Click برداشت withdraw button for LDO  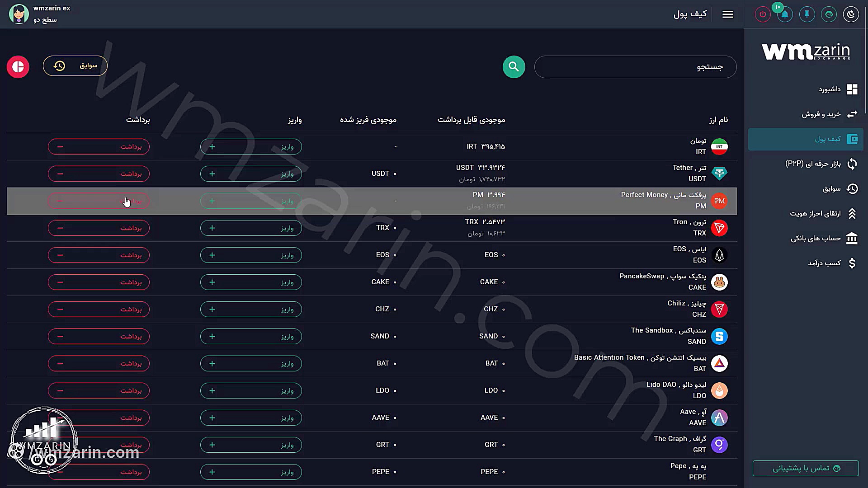pos(99,390)
